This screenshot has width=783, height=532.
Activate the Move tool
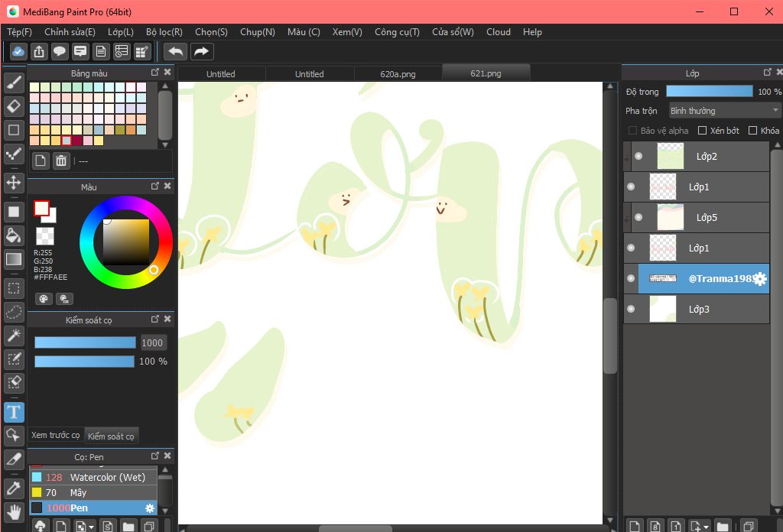pyautogui.click(x=14, y=183)
